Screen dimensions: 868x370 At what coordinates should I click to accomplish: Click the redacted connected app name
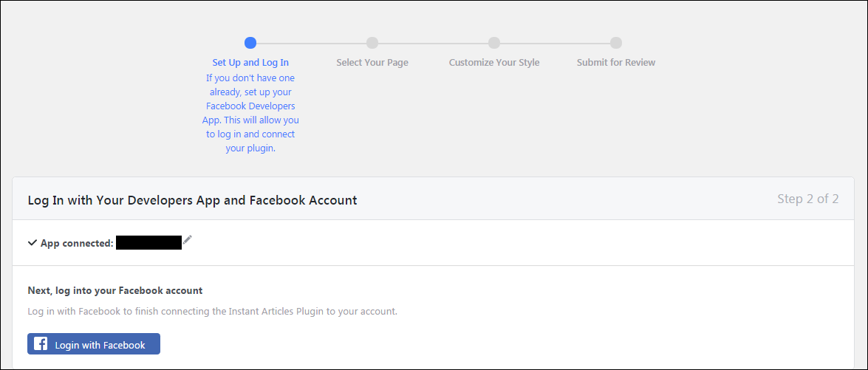149,242
